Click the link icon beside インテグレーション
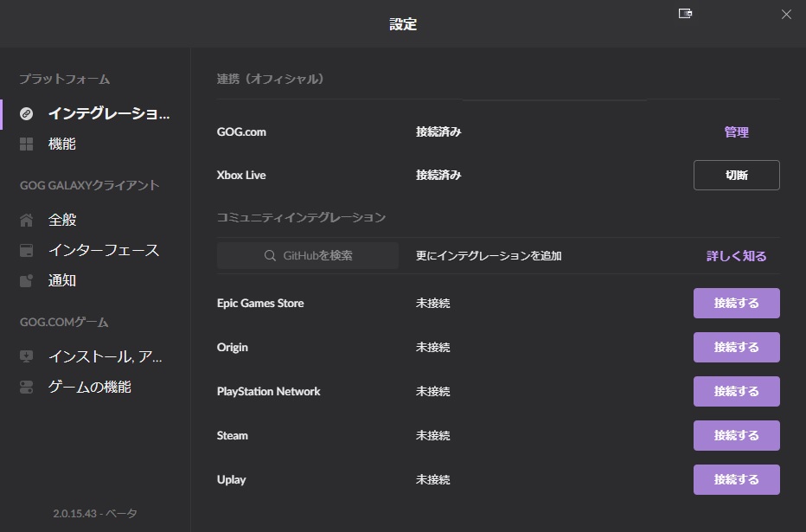The image size is (806, 532). [26, 113]
